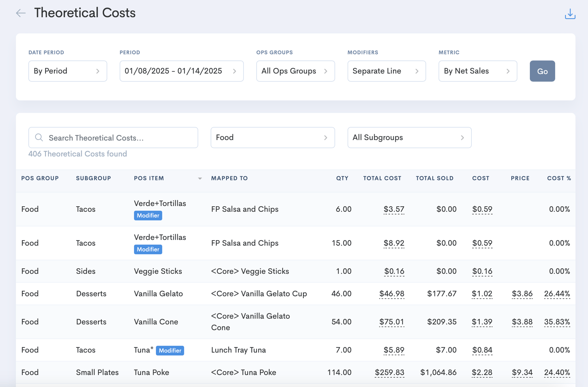Download the Theoretical Costs report
588x387 pixels.
(570, 14)
